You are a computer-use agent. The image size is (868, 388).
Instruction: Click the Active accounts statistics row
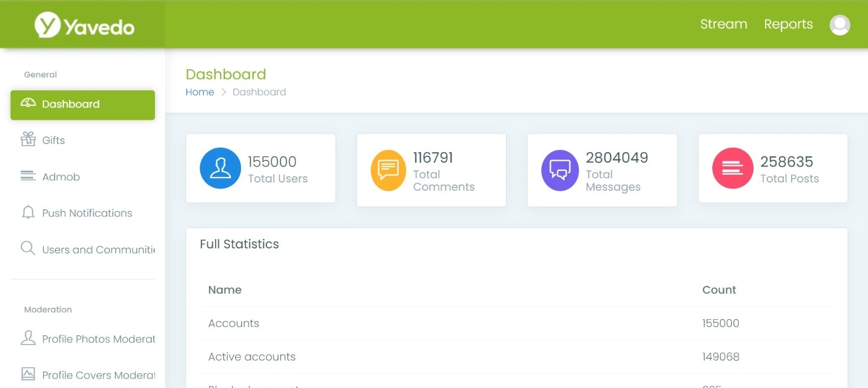[x=517, y=357]
